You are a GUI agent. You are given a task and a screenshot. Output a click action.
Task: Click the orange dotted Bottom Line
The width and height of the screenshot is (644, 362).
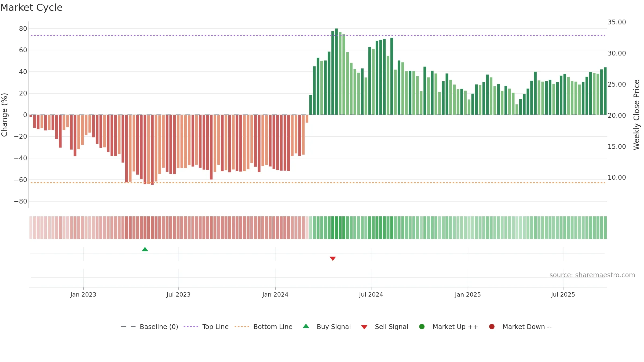point(318,183)
